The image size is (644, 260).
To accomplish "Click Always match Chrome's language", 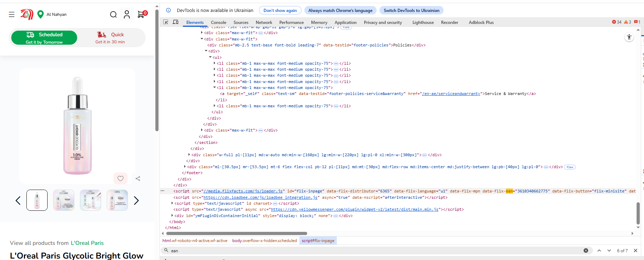I will click(x=340, y=10).
